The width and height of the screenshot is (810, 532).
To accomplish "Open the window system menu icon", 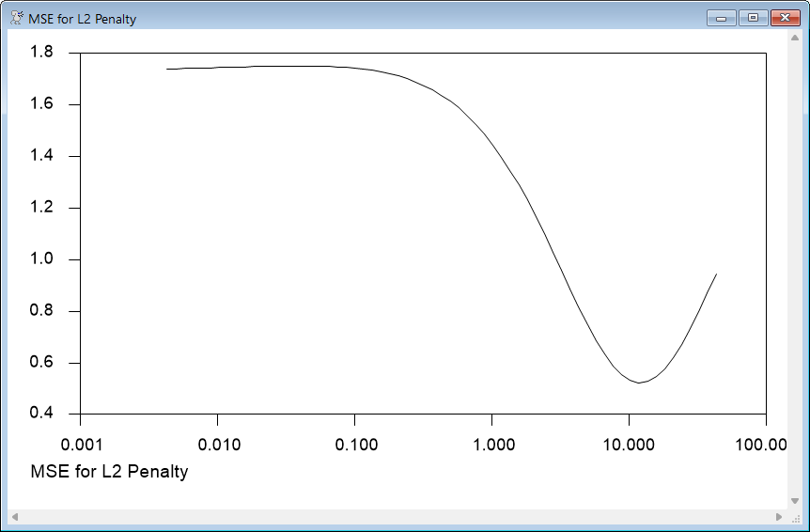I will click(16, 19).
